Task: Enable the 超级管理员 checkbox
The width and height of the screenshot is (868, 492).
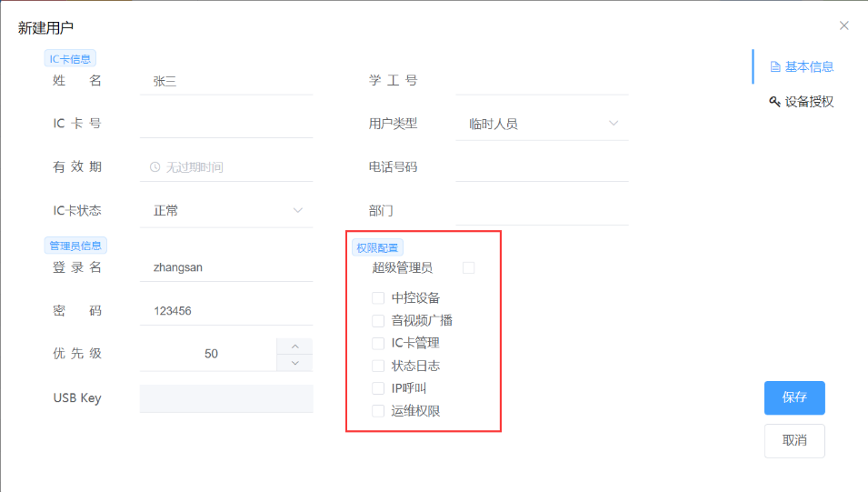Action: click(469, 267)
